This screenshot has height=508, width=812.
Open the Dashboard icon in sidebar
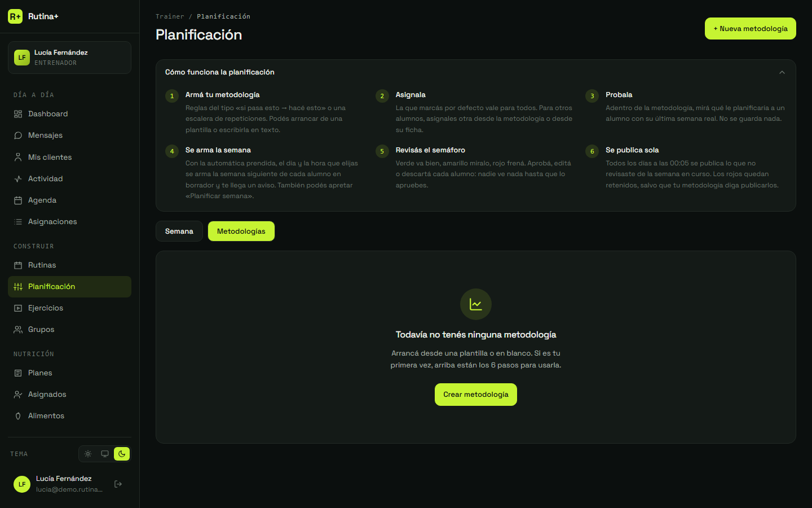18,114
